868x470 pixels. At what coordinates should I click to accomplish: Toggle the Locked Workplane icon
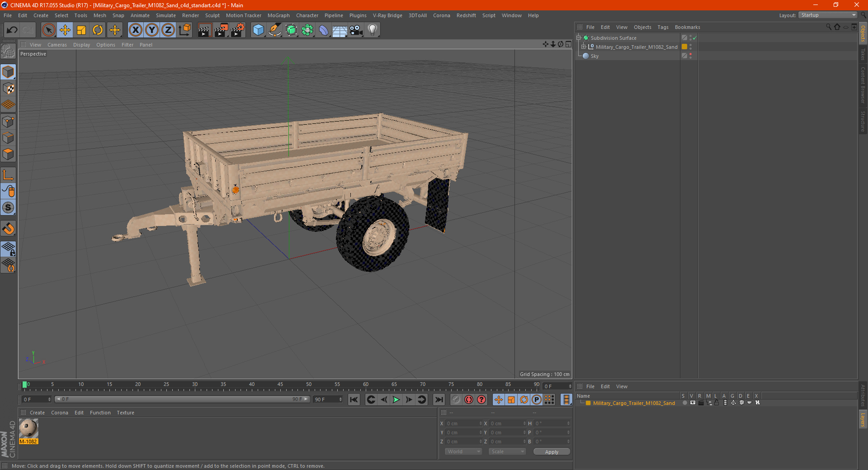(x=8, y=249)
